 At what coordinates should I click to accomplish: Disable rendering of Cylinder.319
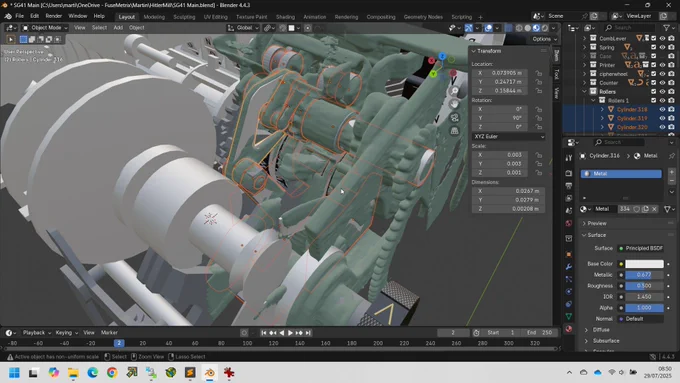(x=671, y=118)
